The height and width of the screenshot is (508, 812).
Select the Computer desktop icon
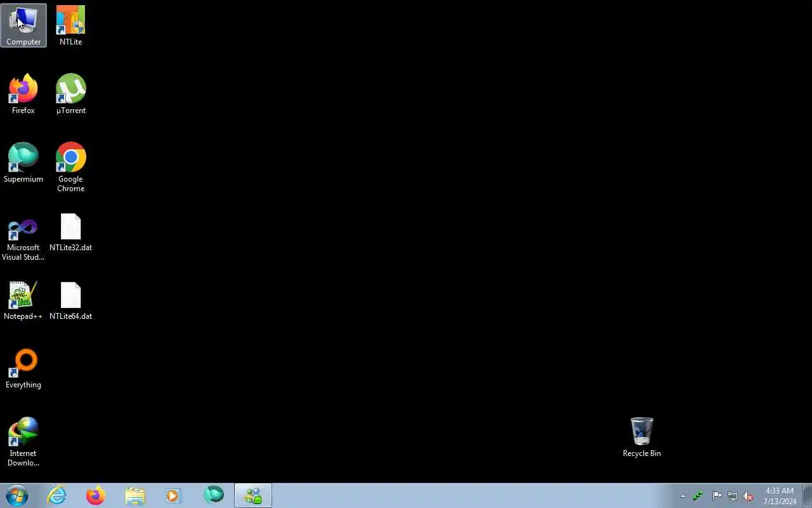pos(23,25)
